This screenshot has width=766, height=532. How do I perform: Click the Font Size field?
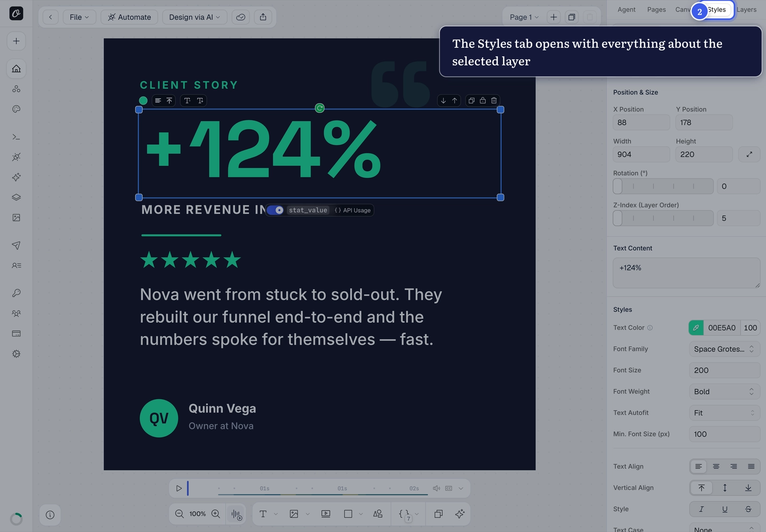(x=724, y=370)
